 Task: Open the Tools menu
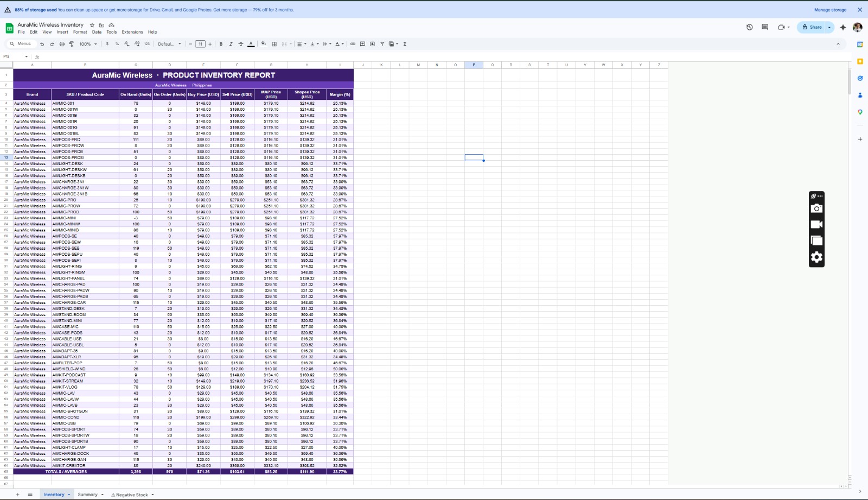[112, 32]
